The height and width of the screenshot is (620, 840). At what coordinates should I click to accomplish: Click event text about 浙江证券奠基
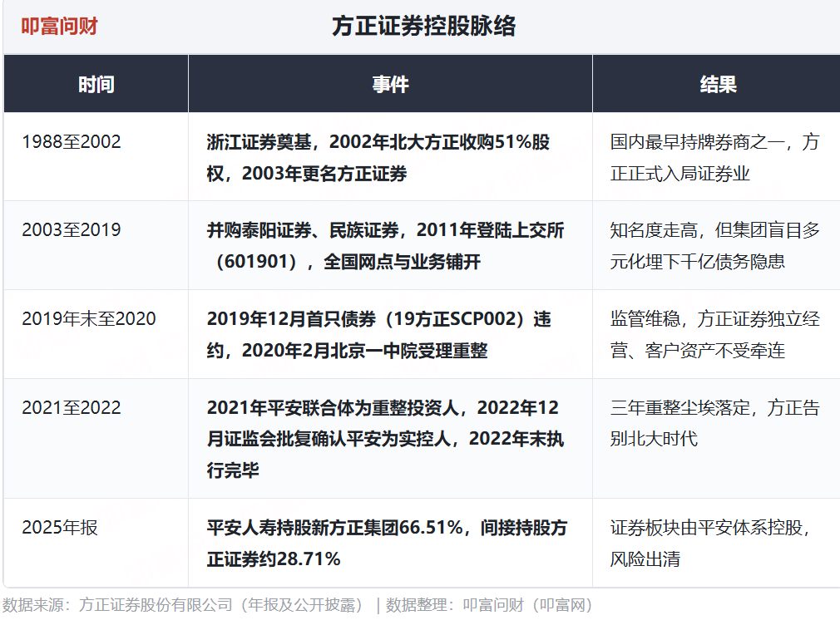378,157
